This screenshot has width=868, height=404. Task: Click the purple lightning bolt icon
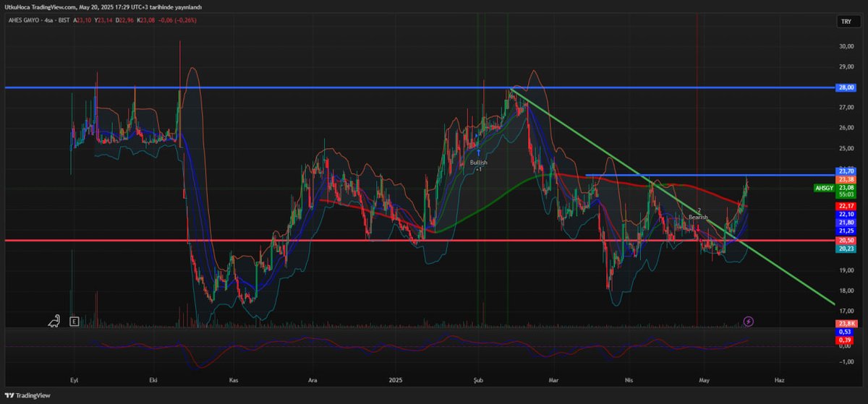[x=749, y=321]
